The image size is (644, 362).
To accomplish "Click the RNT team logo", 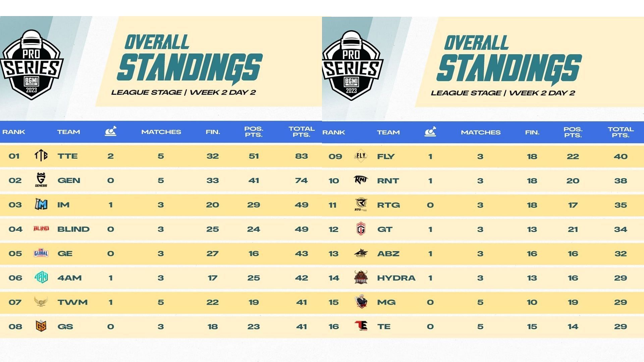I will click(361, 180).
